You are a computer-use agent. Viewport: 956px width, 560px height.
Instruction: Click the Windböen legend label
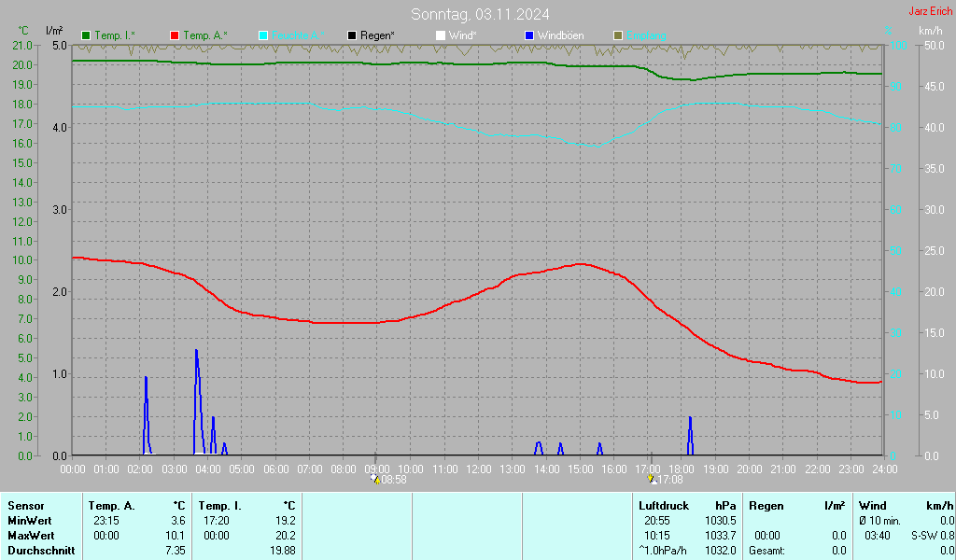[560, 35]
